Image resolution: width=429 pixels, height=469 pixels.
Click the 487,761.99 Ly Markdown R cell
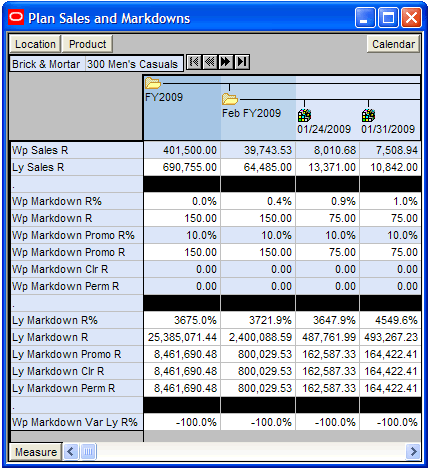coord(327,337)
